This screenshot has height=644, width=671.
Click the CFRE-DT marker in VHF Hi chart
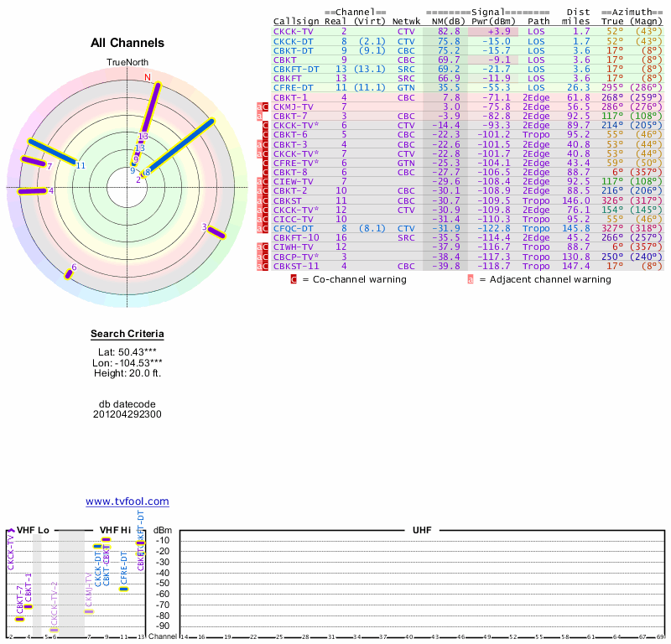click(x=123, y=589)
